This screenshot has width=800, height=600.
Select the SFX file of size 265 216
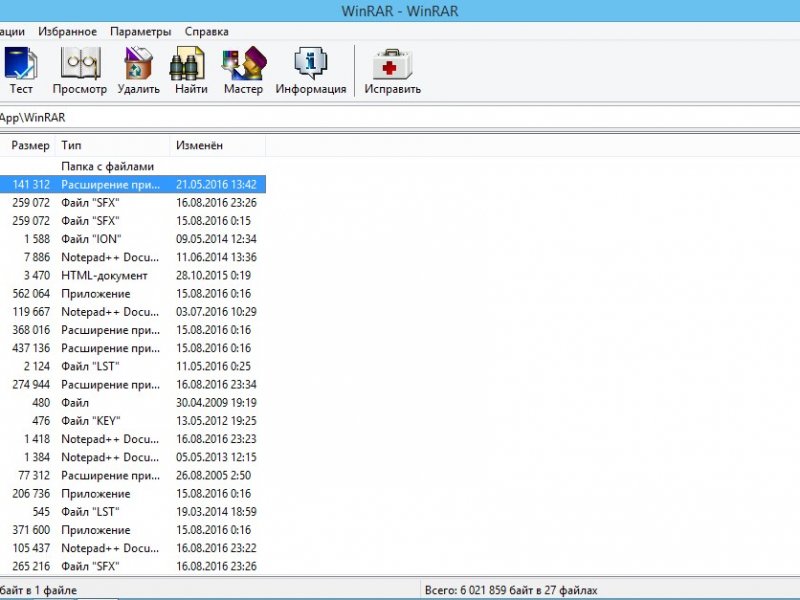click(x=133, y=566)
